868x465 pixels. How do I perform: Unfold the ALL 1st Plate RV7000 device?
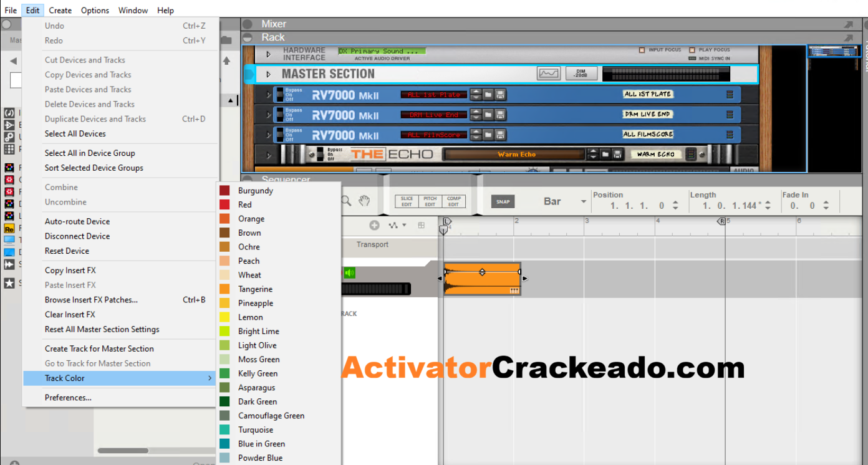pos(269,95)
